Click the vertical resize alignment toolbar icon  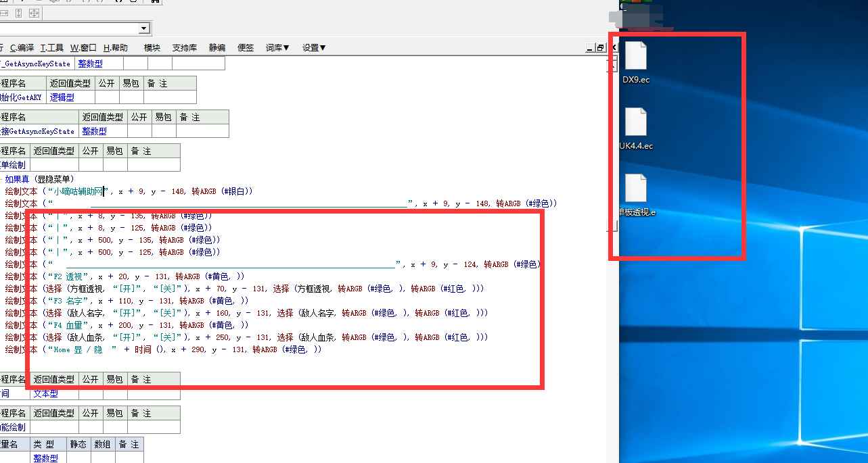click(x=19, y=13)
